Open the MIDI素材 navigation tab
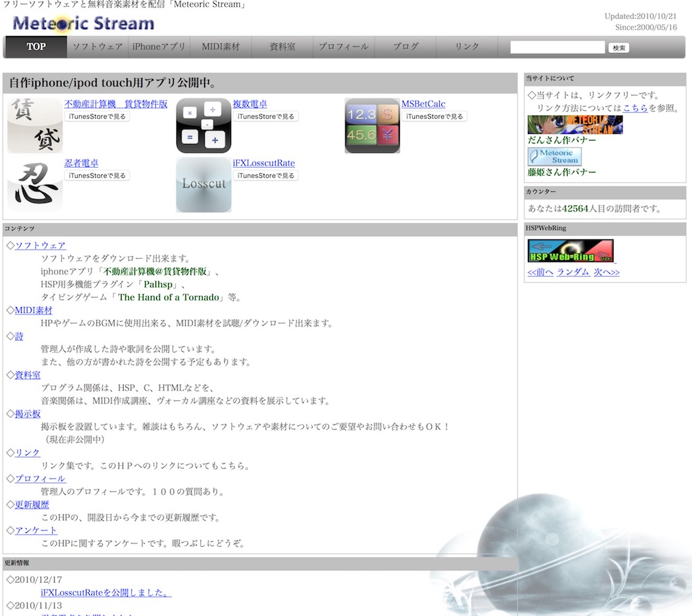Screen dimensions: 692x616 pyautogui.click(x=221, y=47)
